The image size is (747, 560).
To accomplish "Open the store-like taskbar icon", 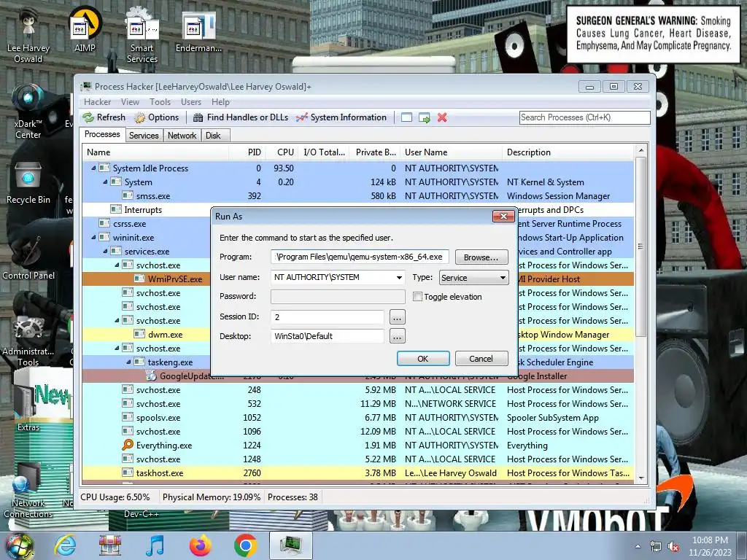I will click(x=110, y=545).
